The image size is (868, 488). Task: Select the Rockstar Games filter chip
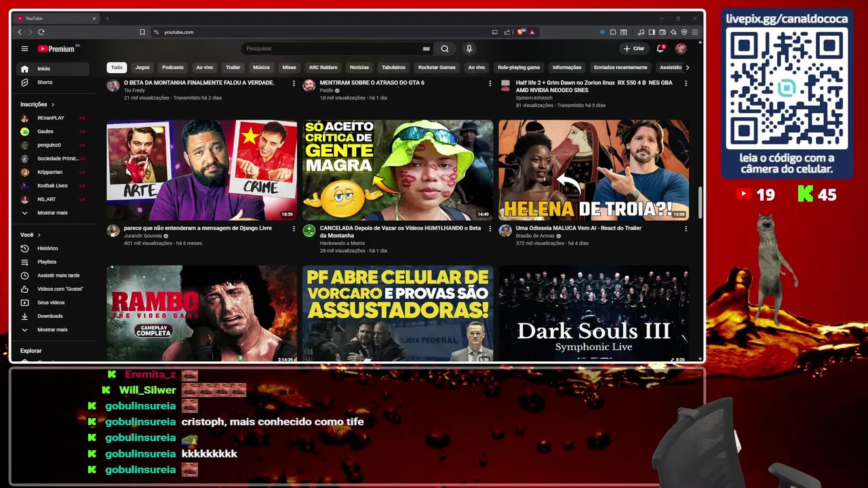[x=437, y=68]
